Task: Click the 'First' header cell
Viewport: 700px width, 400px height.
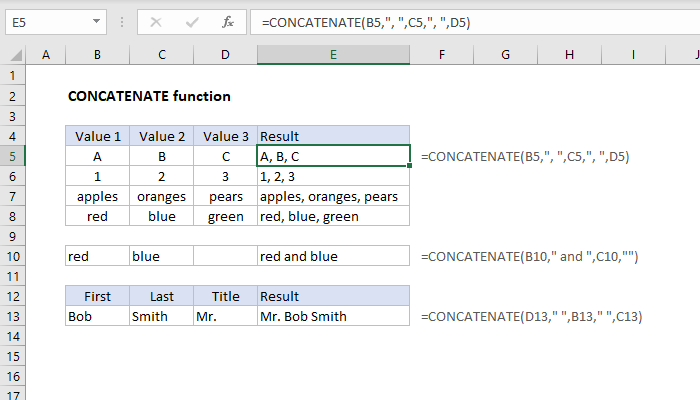Action: pyautogui.click(x=97, y=296)
